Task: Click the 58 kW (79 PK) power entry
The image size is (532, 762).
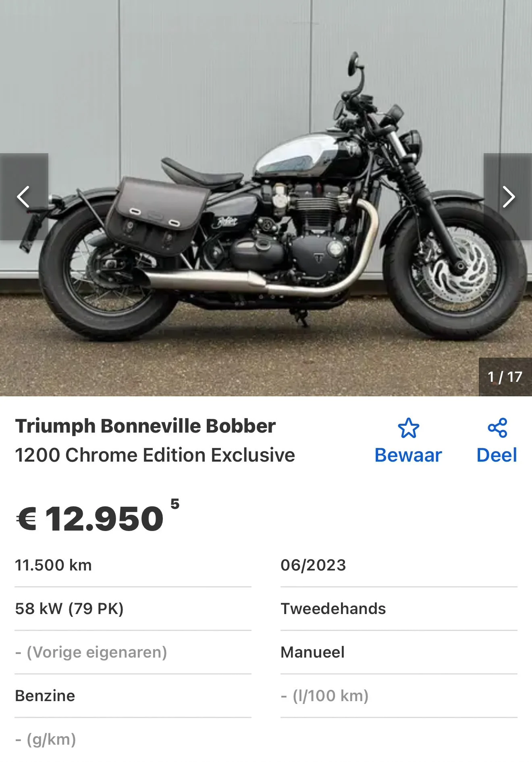Action: coord(133,609)
